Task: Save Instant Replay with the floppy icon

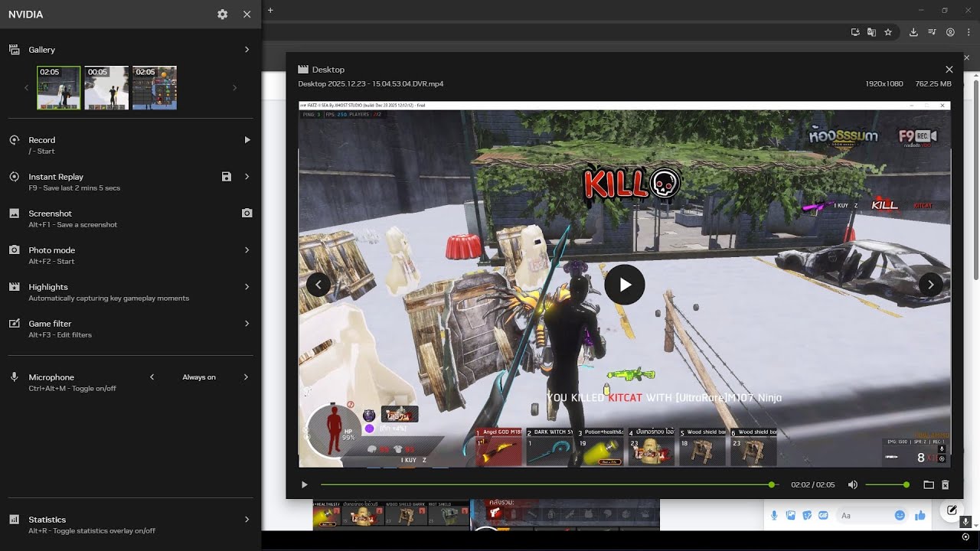Action: click(x=226, y=177)
